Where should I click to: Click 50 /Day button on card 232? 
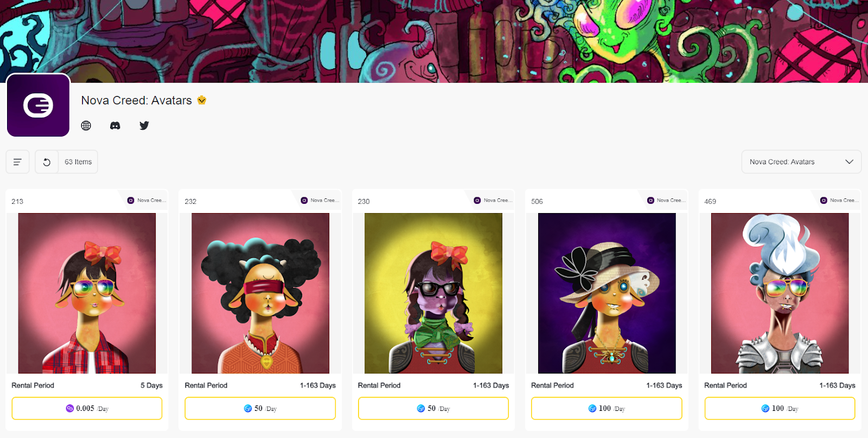pos(260,409)
